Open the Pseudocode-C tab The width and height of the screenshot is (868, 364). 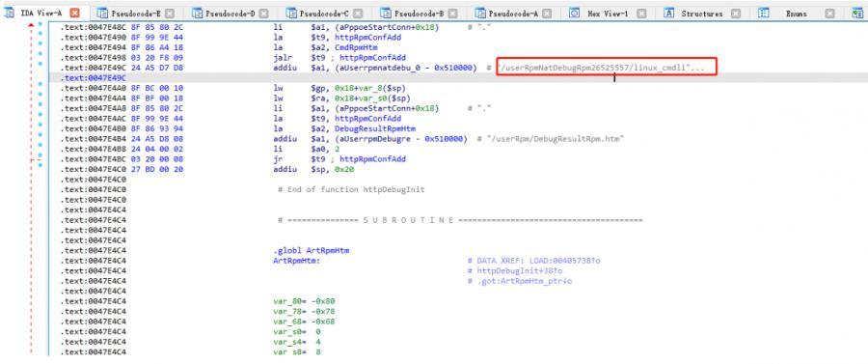tap(324, 13)
